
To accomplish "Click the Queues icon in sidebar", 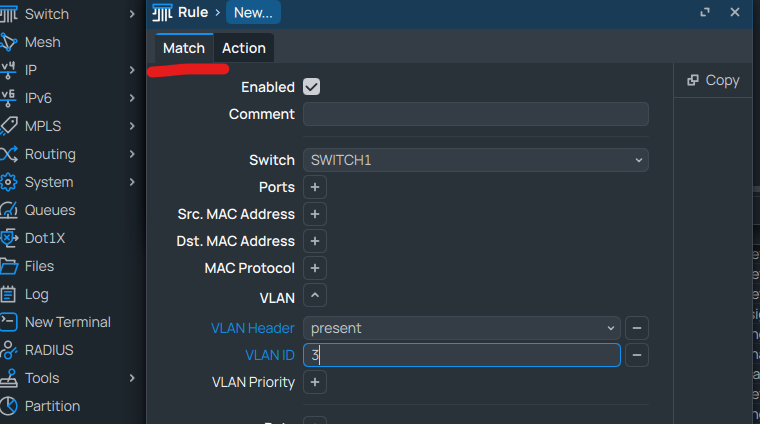I will coord(10,210).
